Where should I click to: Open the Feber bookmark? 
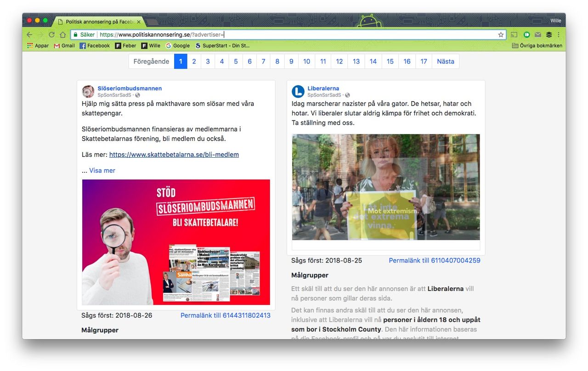(125, 46)
